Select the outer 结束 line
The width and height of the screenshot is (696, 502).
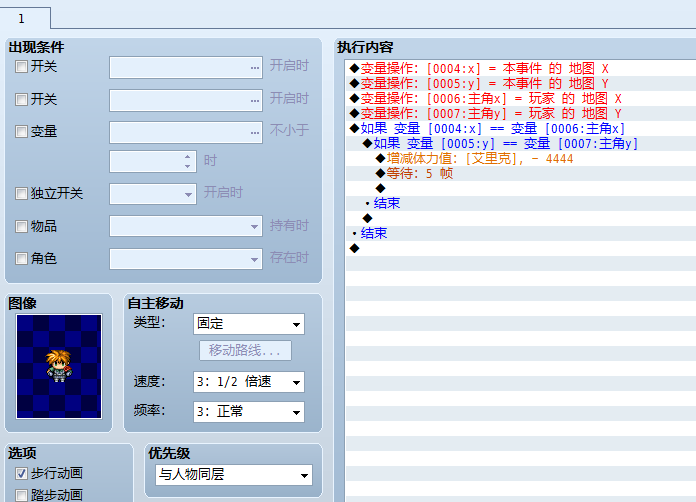click(x=520, y=233)
